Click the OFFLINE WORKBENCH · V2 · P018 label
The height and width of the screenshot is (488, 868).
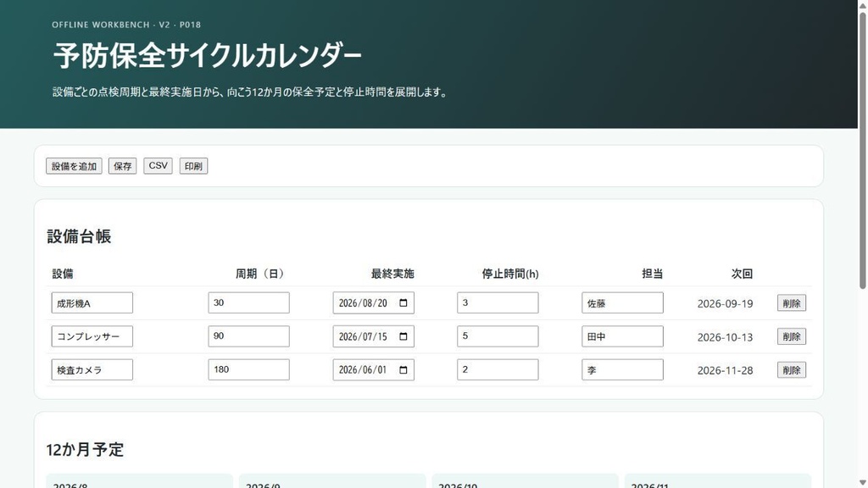[x=126, y=25]
